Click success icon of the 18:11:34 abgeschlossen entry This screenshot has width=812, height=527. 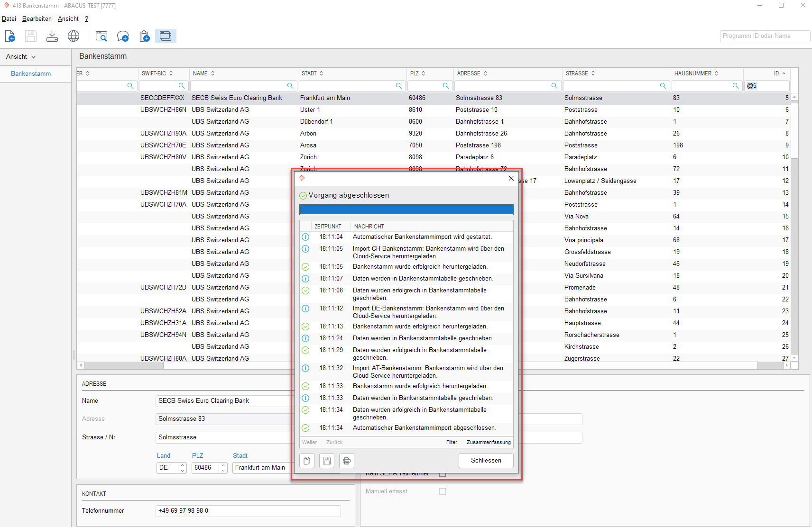point(305,428)
